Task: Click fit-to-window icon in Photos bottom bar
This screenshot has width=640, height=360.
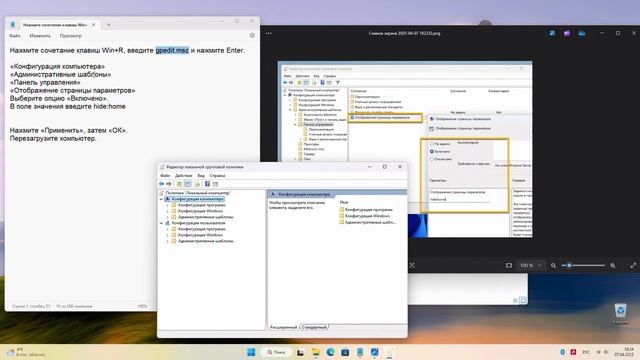Action: tap(509, 265)
